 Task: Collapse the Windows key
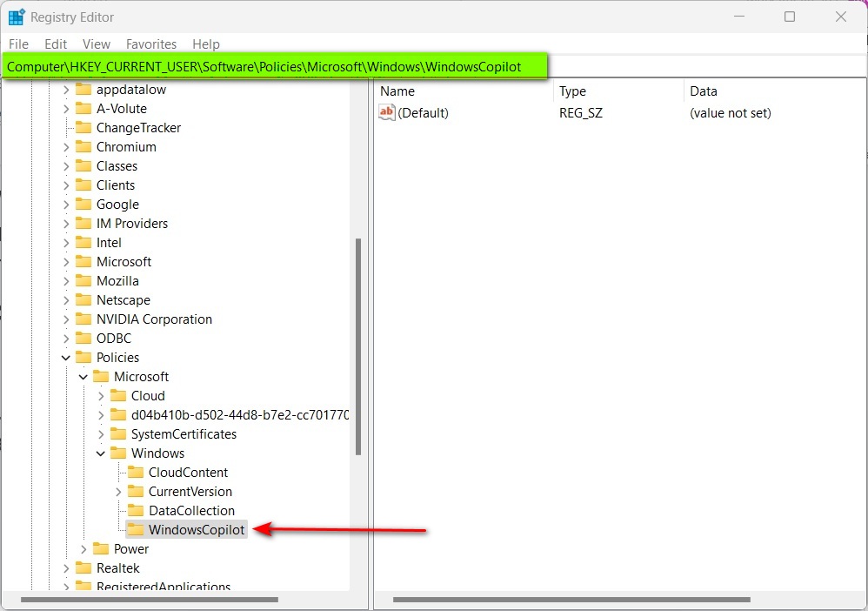pyautogui.click(x=100, y=453)
